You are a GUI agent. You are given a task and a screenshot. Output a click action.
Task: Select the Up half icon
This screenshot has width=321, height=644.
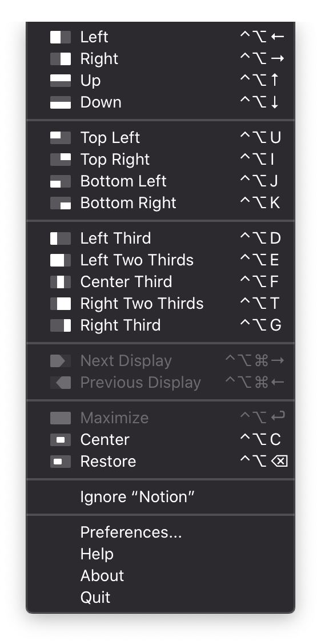[x=61, y=81]
